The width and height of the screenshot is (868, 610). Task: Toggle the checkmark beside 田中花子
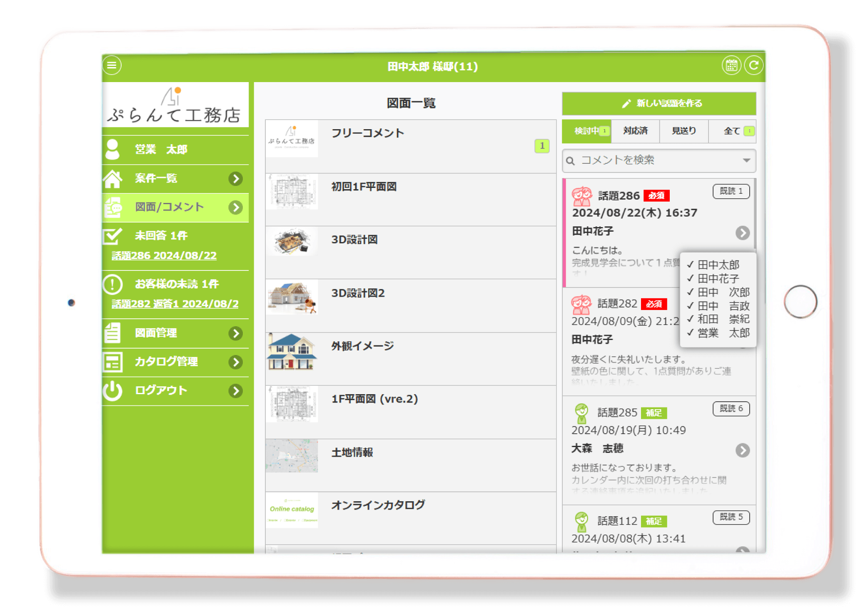(x=691, y=278)
